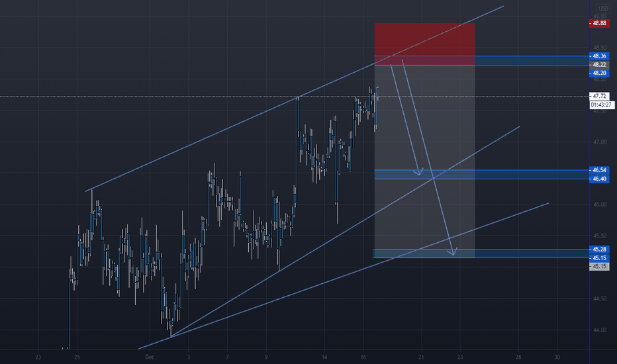Click the 44.50 price scale value
The image size is (617, 364).
pyautogui.click(x=600, y=298)
